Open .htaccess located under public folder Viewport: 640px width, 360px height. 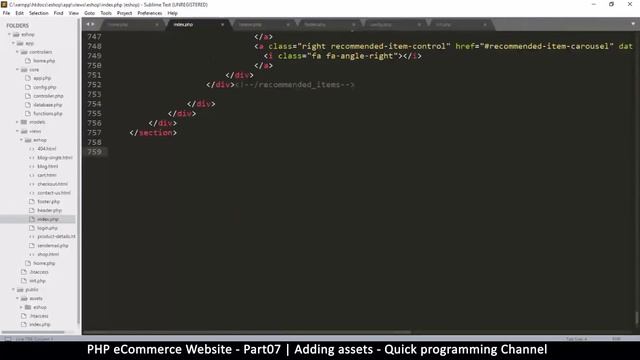pyautogui.click(x=39, y=316)
